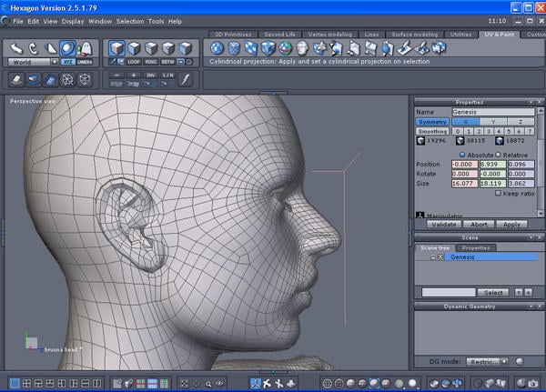Switch to the Vertex modeling tab
The height and width of the screenshot is (392, 546).
pos(329,34)
